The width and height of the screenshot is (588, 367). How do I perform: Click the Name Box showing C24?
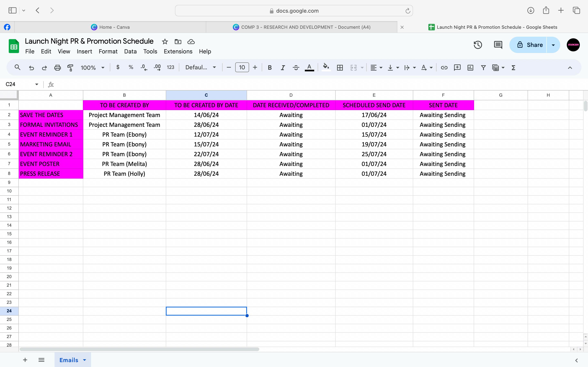pyautogui.click(x=18, y=84)
